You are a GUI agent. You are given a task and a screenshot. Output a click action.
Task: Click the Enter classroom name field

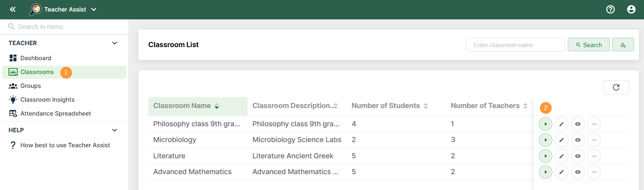point(515,45)
